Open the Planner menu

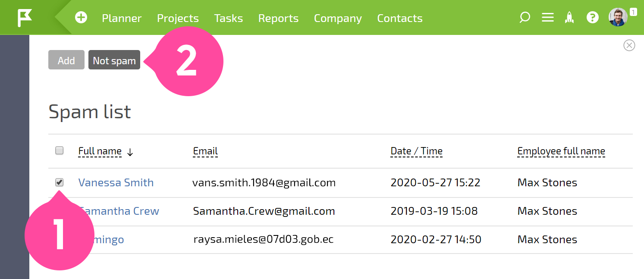[x=122, y=18]
